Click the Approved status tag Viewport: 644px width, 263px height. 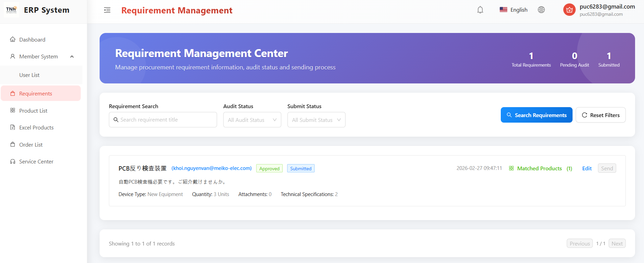[x=269, y=168]
